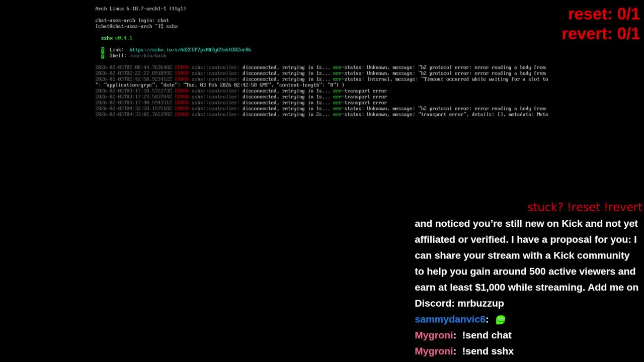Click the '!send chat' chat message
This screenshot has width=644, height=362.
coord(487,335)
